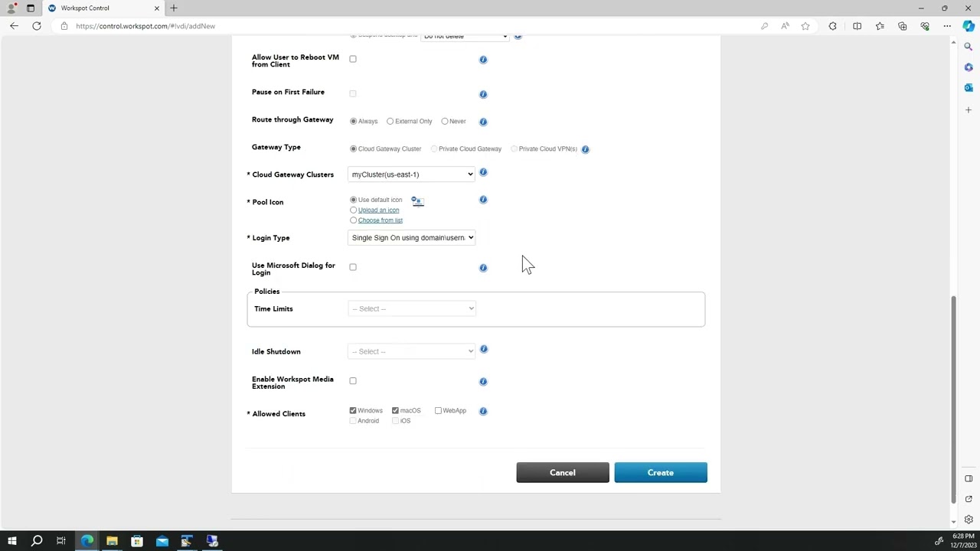Click info icon for Route through Gateway

[x=483, y=122]
